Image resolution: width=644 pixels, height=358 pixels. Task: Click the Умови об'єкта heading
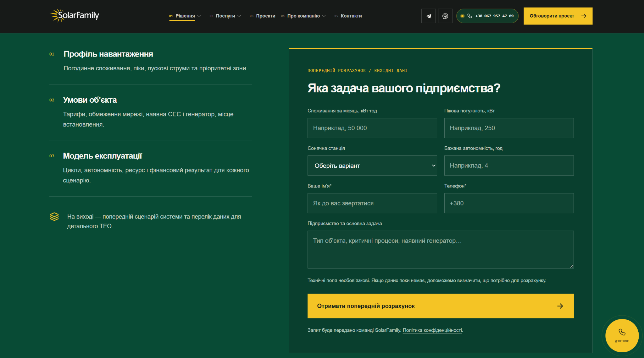coord(90,100)
